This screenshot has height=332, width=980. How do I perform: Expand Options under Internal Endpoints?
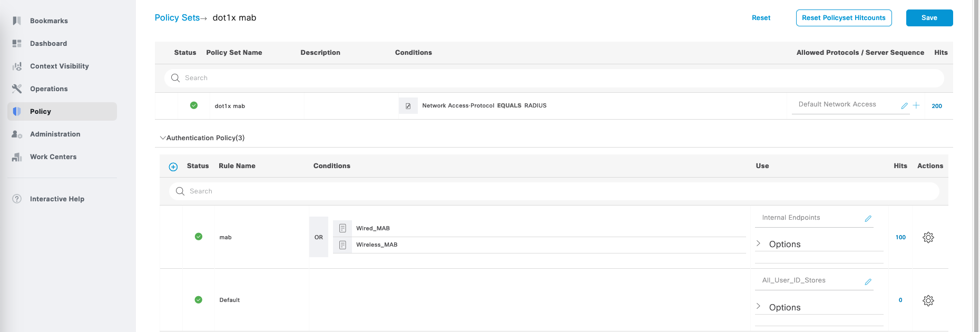759,243
